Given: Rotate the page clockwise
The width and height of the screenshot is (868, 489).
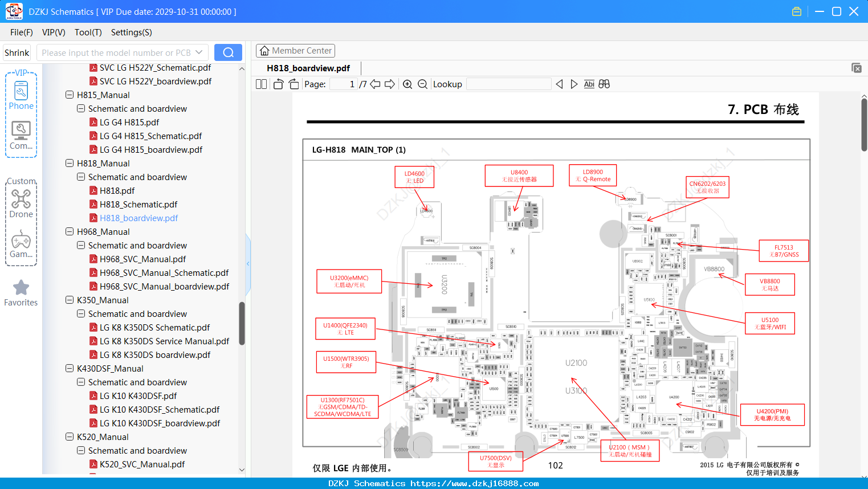Looking at the screenshot, I should [294, 84].
